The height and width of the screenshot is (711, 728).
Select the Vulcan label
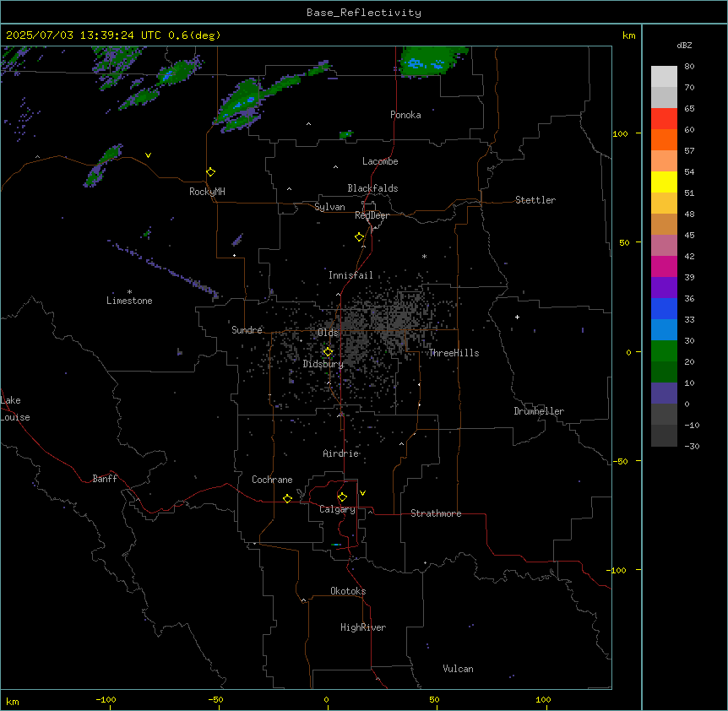tap(459, 669)
